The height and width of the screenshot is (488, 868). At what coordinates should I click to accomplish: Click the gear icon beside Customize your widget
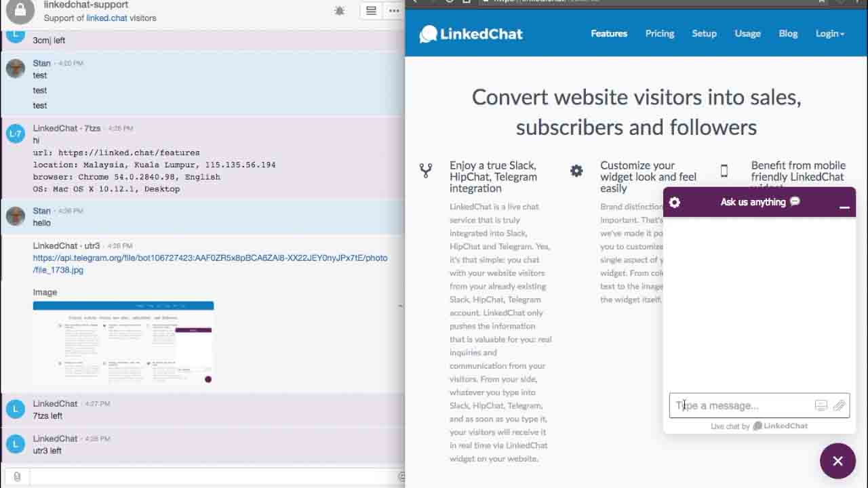click(576, 171)
